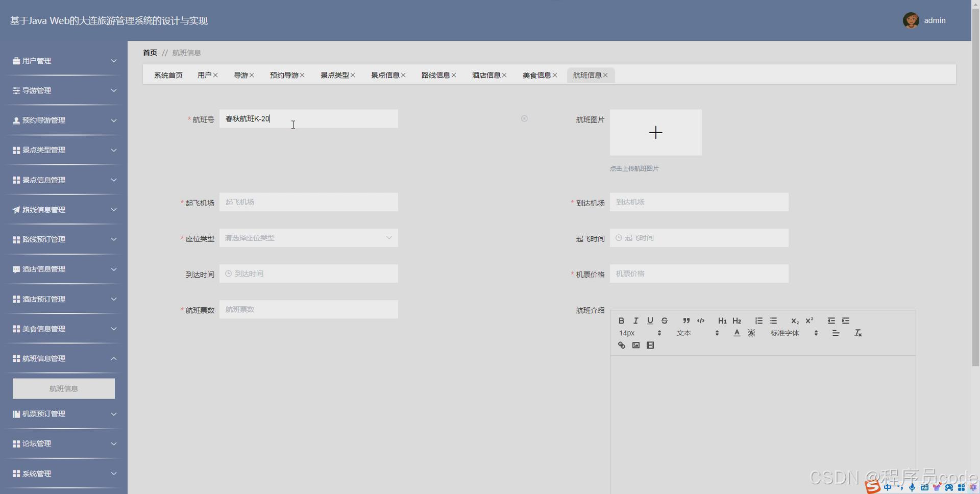Expand 景点类型管理 sidebar menu
980x494 pixels.
tap(64, 150)
